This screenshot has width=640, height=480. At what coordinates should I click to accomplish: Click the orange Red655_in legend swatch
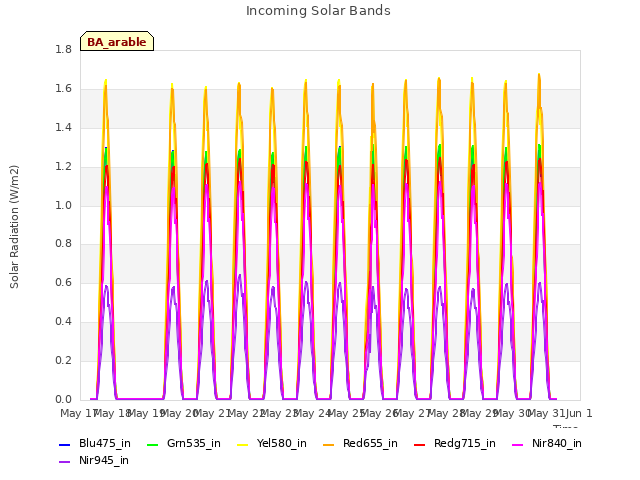pyautogui.click(x=329, y=444)
